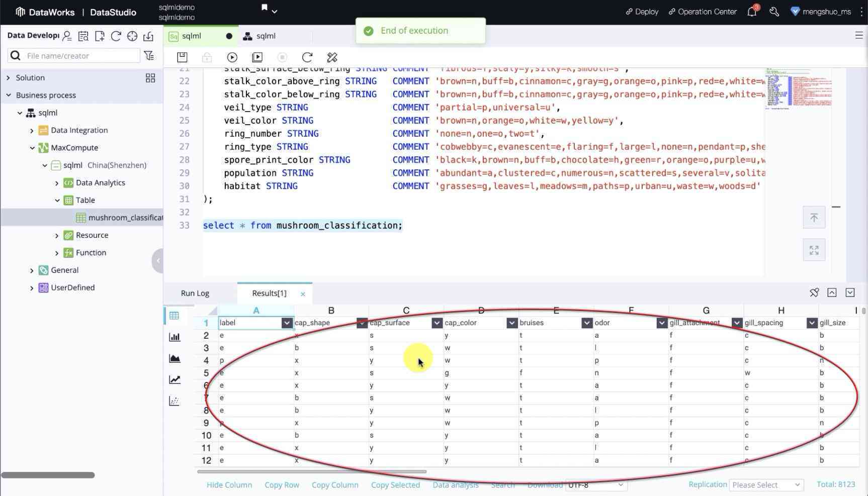Open the hamburger menu at the far right of the tabs
868x496 pixels.
click(x=859, y=35)
